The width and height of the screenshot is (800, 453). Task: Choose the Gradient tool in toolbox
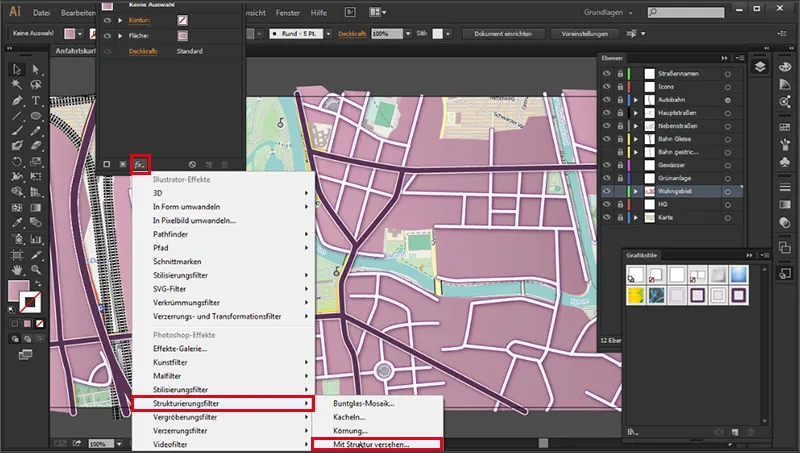point(36,208)
